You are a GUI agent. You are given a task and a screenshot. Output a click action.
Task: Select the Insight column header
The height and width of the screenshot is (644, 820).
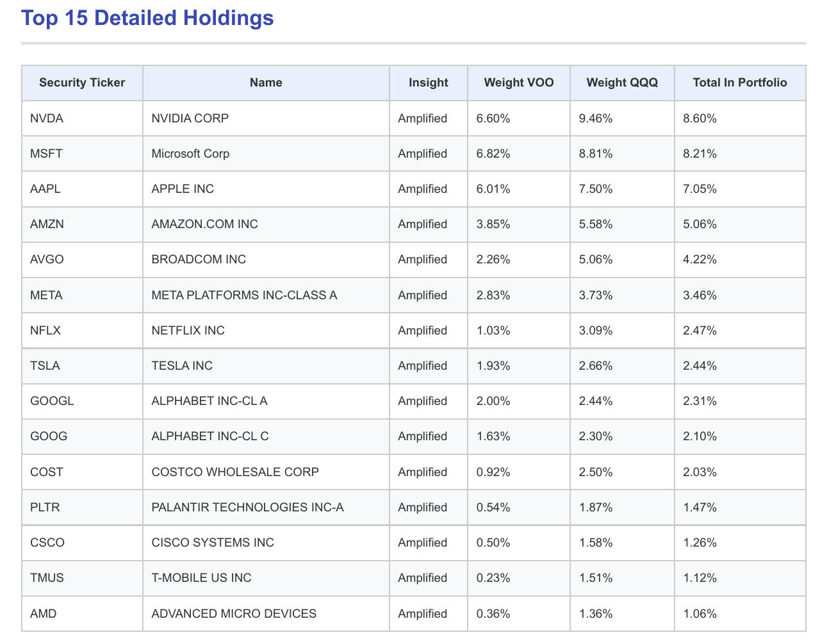[428, 83]
